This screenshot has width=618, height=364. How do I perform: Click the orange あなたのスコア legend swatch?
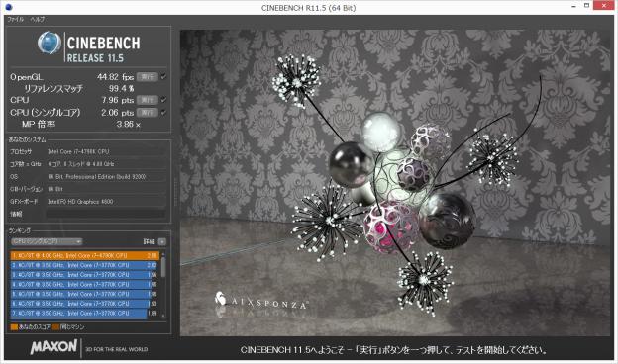click(14, 327)
